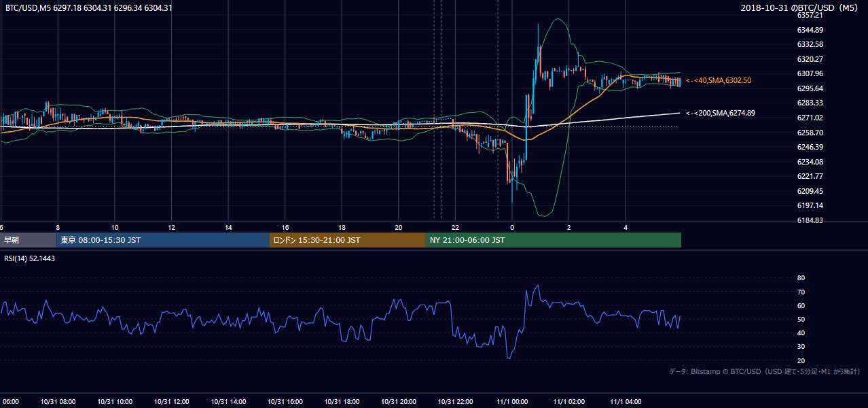The height and width of the screenshot is (408, 868).
Task: Click price axis value 6320.27
Action: [810, 59]
